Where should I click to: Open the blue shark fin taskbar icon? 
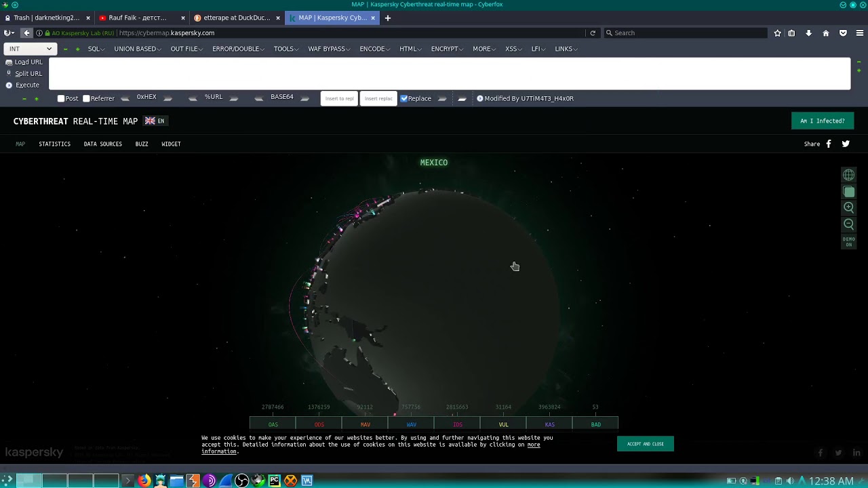coord(225,481)
